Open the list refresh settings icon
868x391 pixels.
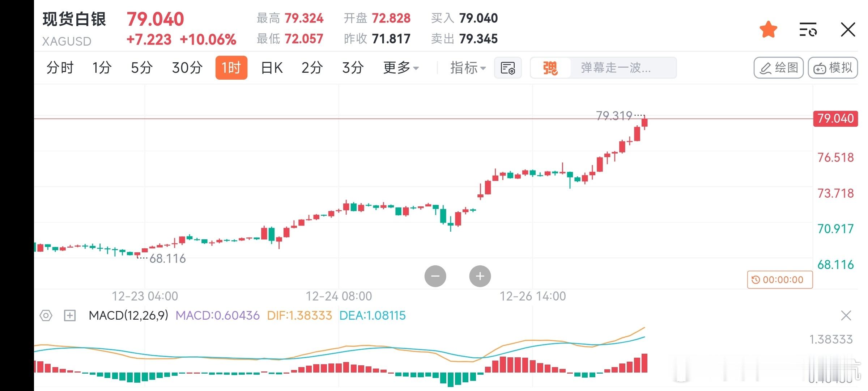pos(808,30)
